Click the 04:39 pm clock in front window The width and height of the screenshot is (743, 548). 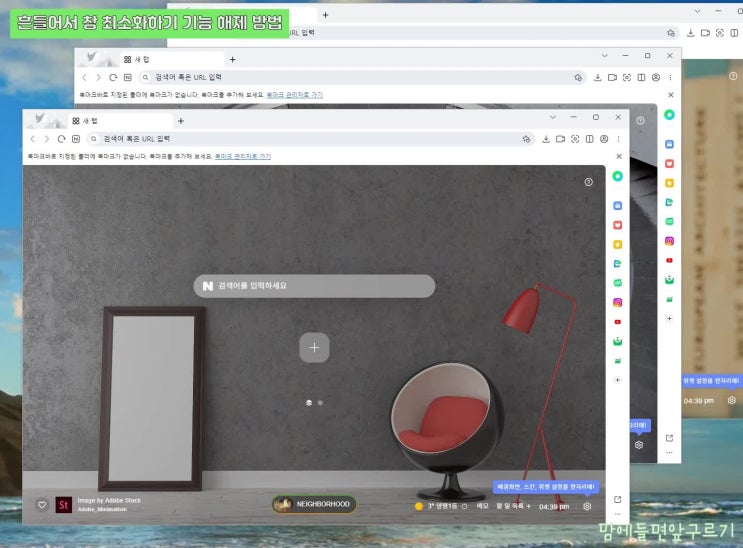(x=554, y=506)
